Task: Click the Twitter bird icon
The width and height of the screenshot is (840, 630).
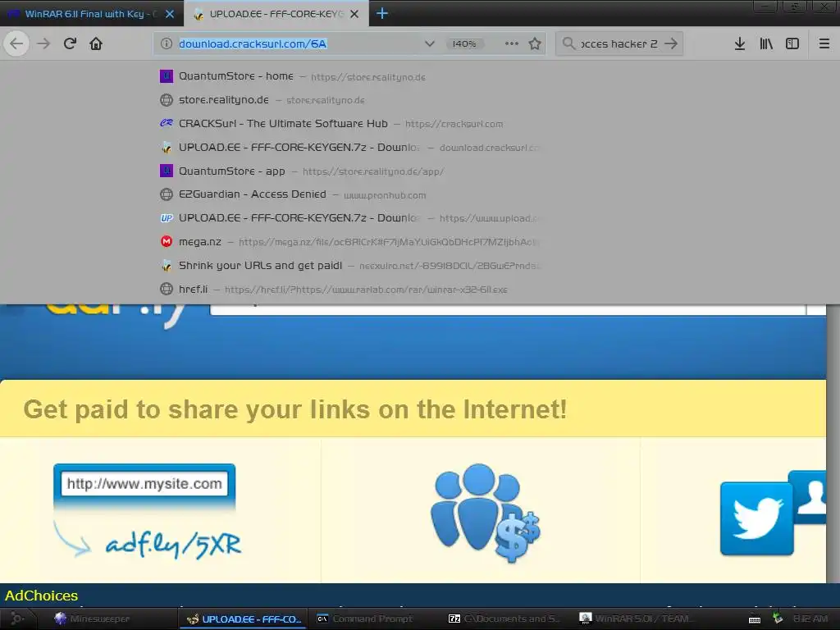Action: click(x=756, y=518)
